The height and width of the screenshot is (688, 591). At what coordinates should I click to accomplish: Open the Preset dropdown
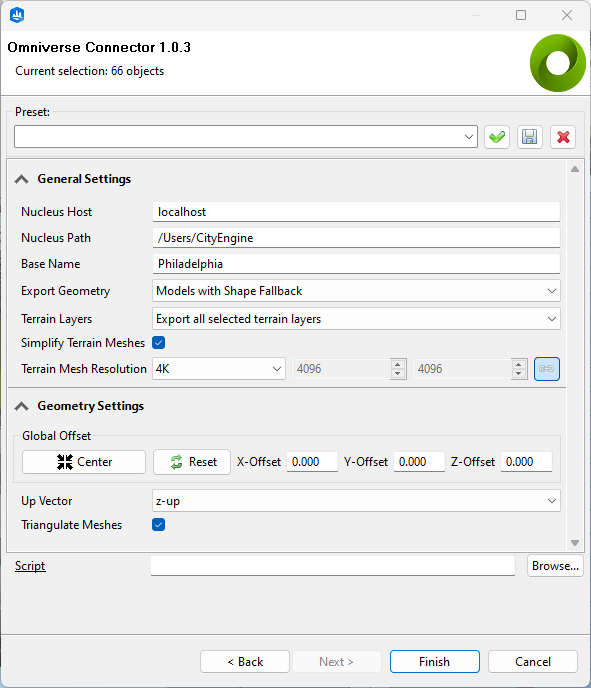246,136
